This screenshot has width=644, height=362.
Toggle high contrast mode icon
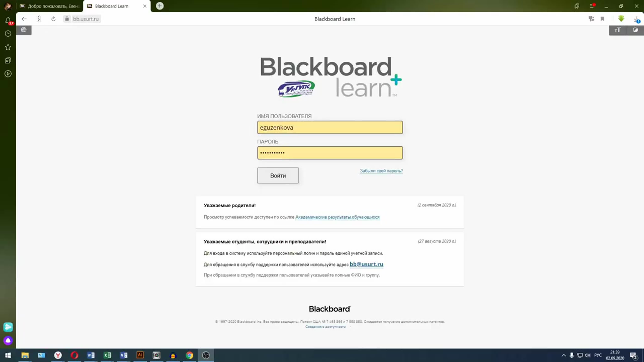coord(635,30)
